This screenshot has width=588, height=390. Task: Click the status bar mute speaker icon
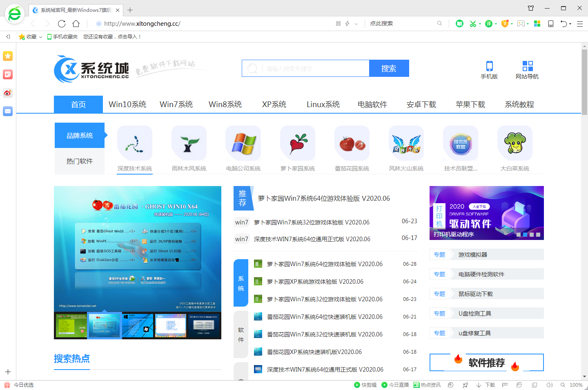550,385
